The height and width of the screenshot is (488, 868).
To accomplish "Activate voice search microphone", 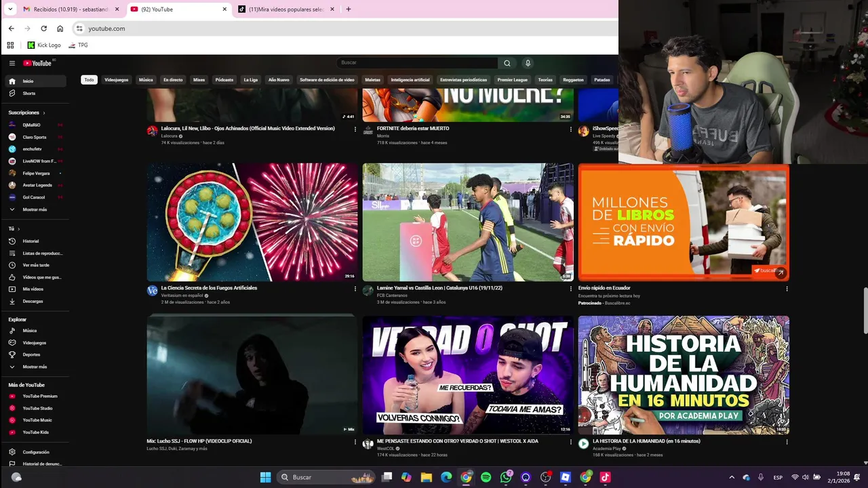I will point(528,63).
